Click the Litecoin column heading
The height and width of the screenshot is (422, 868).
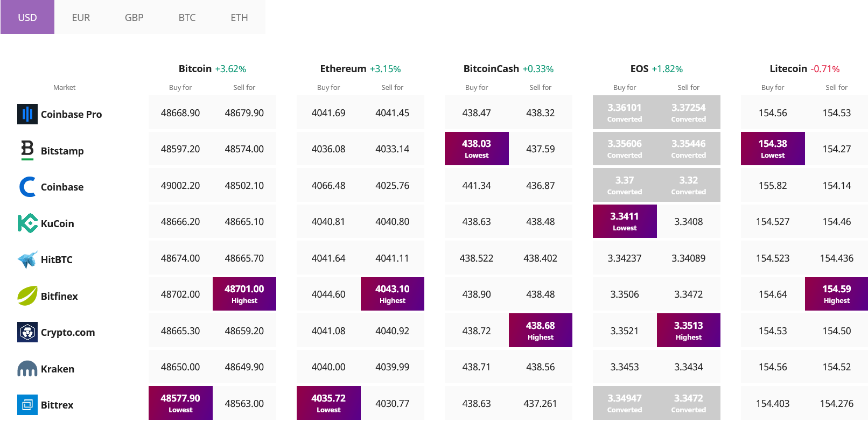788,68
